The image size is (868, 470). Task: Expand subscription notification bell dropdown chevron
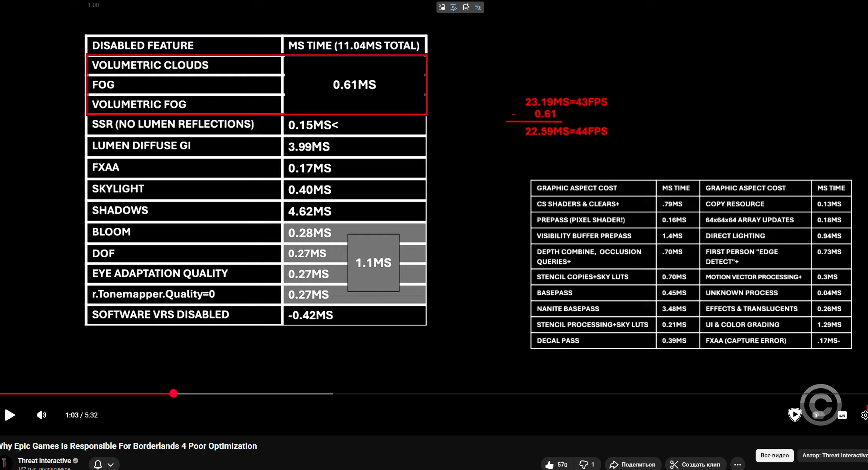coord(110,464)
